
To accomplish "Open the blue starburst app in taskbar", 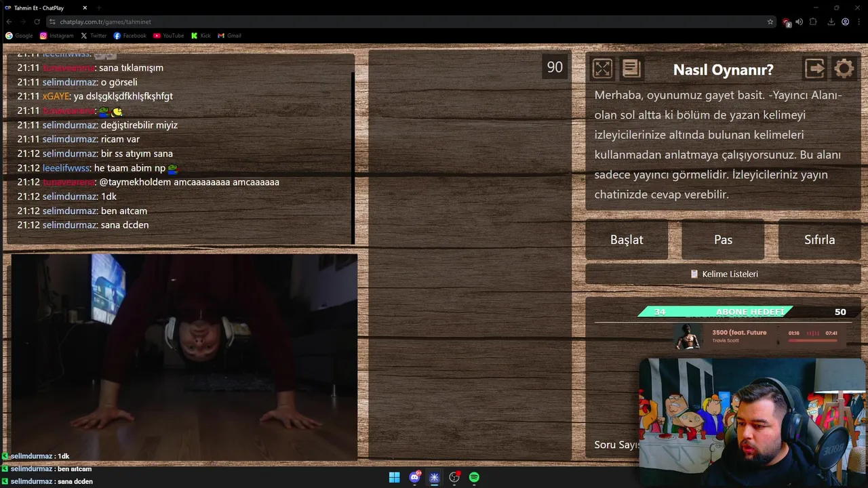I will pos(435,477).
